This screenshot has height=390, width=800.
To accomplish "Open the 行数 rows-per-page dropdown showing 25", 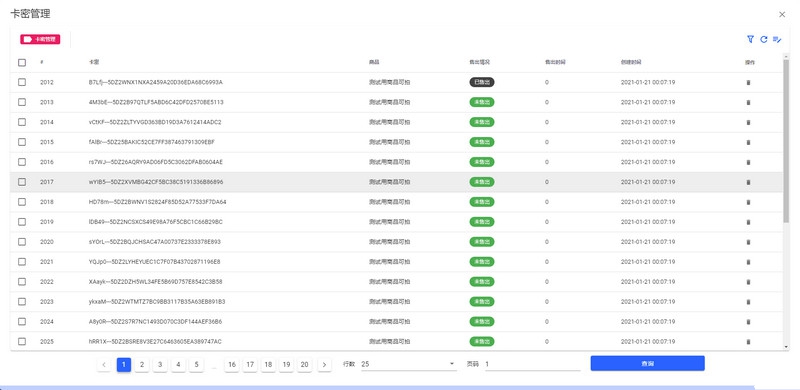I will tap(409, 364).
